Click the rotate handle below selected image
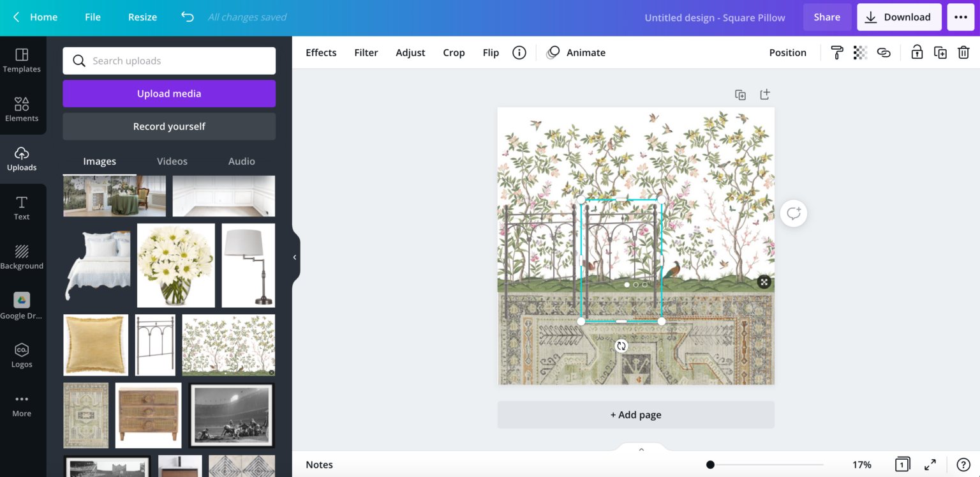The width and height of the screenshot is (980, 477). click(621, 346)
